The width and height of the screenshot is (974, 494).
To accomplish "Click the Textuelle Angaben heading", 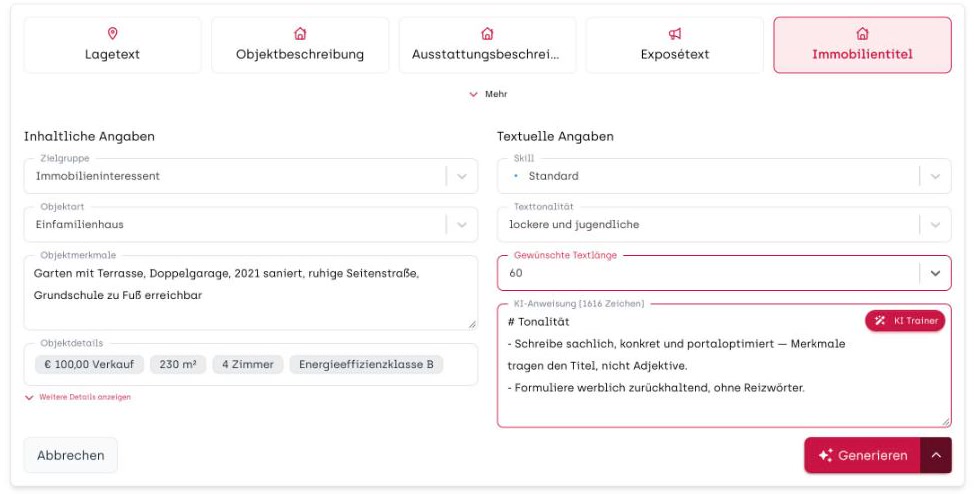I will click(x=555, y=136).
